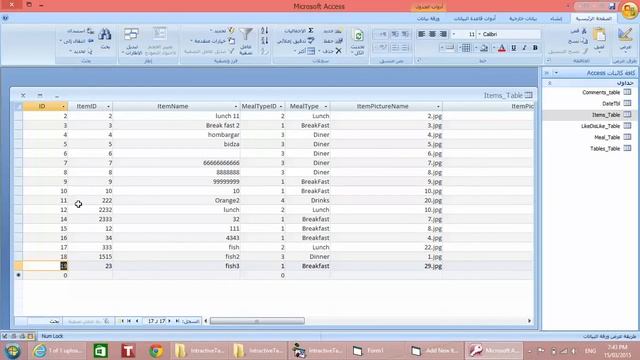Click the new record navigation button

pos(121,321)
